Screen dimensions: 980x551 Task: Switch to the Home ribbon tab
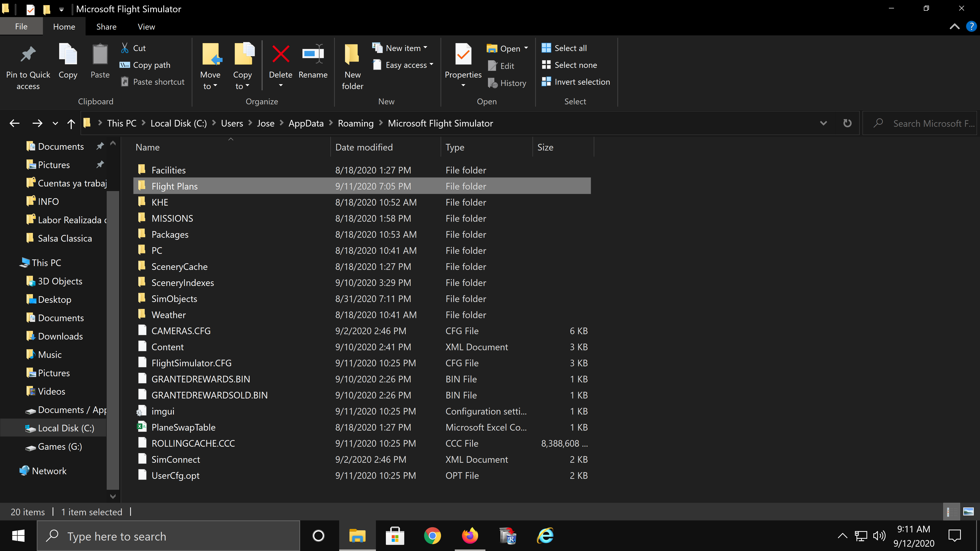coord(64,27)
